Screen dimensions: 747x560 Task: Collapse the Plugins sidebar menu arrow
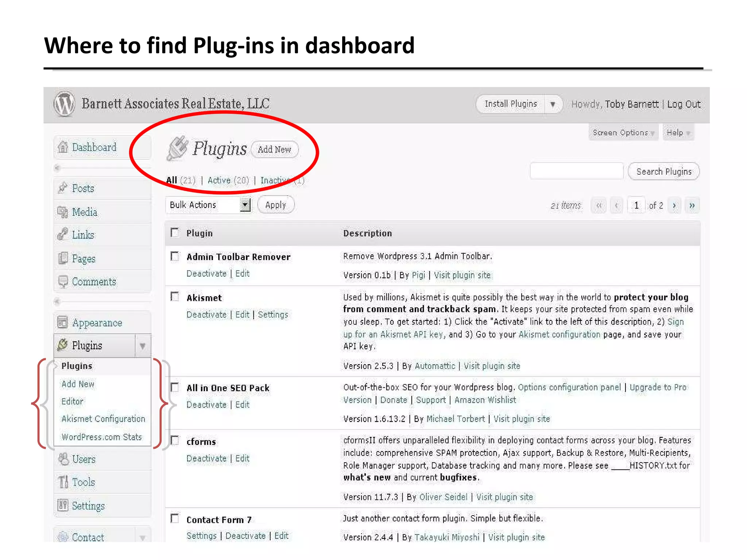pyautogui.click(x=143, y=346)
